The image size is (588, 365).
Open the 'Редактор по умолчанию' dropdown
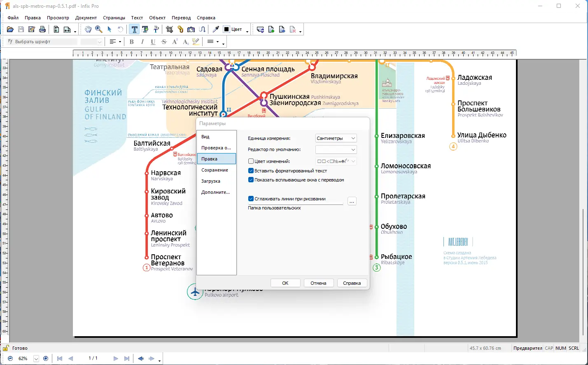point(336,150)
